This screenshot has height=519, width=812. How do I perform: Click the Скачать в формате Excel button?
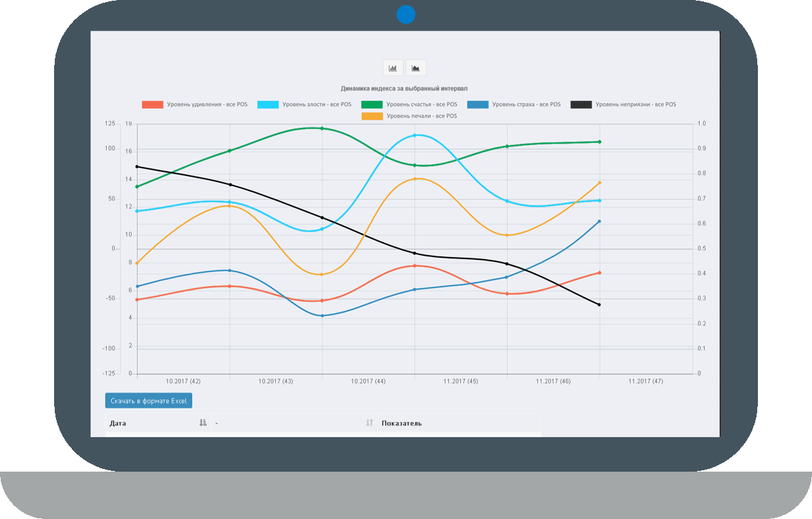coord(149,401)
